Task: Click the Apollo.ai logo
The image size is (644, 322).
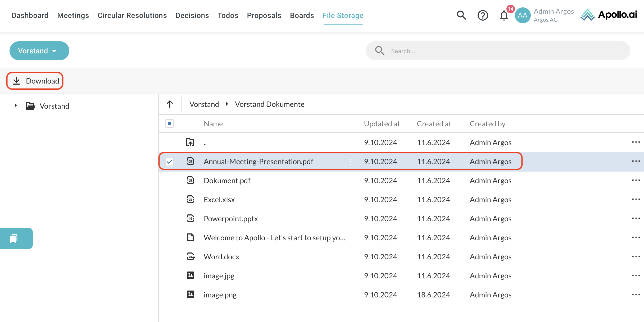Action: click(x=609, y=15)
